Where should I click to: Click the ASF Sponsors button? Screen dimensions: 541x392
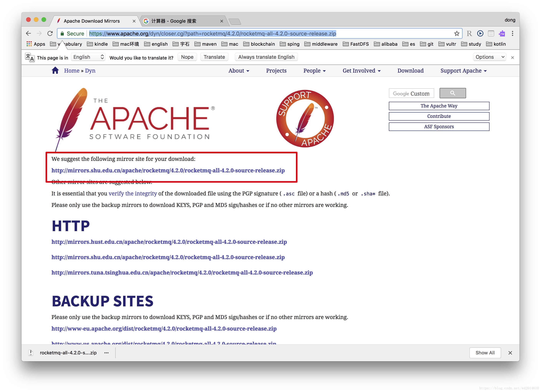coord(439,127)
